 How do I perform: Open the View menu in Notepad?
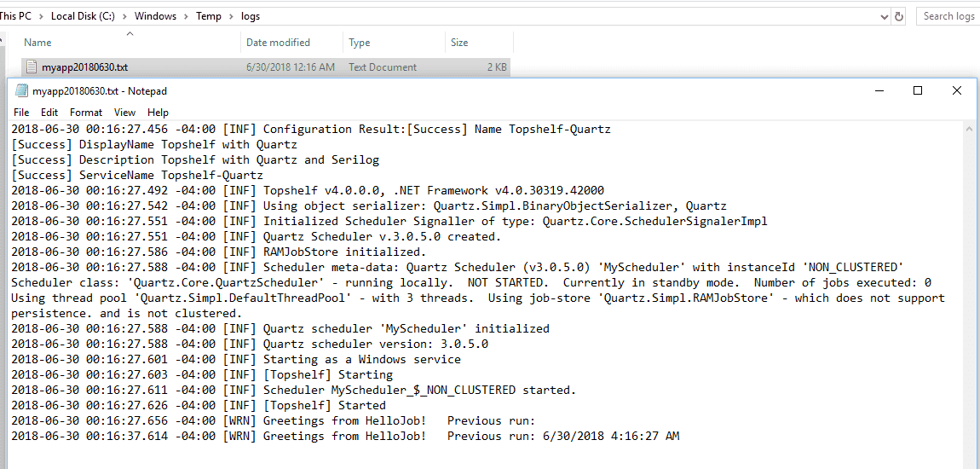(x=124, y=113)
